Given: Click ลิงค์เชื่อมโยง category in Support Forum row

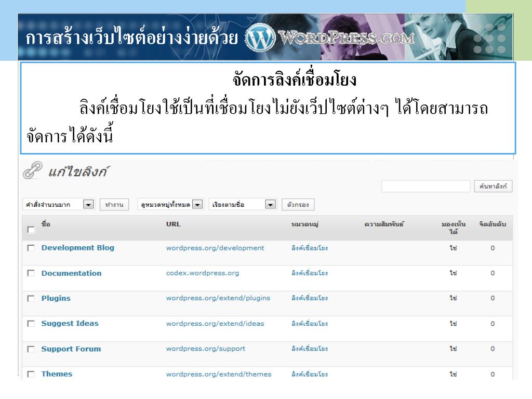Looking at the screenshot, I should [x=310, y=349].
